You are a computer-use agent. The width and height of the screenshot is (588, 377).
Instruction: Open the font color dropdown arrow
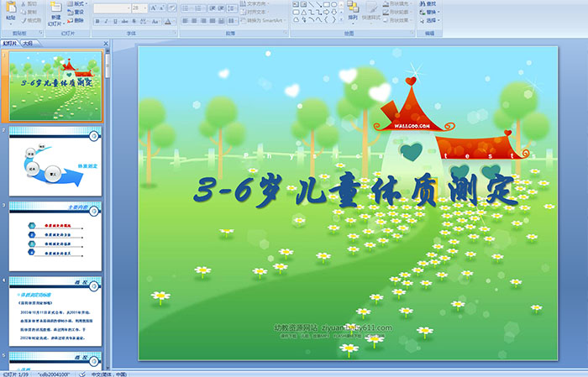(x=174, y=21)
